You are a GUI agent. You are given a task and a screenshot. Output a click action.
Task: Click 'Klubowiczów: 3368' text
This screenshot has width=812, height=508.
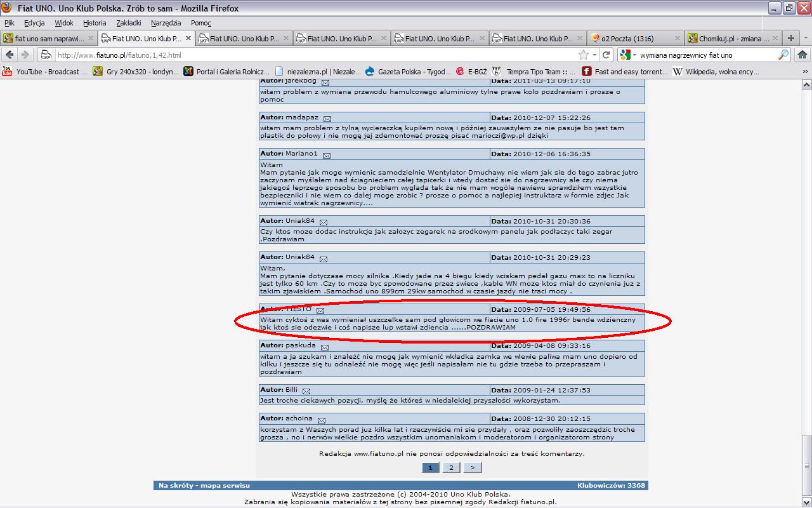611,485
